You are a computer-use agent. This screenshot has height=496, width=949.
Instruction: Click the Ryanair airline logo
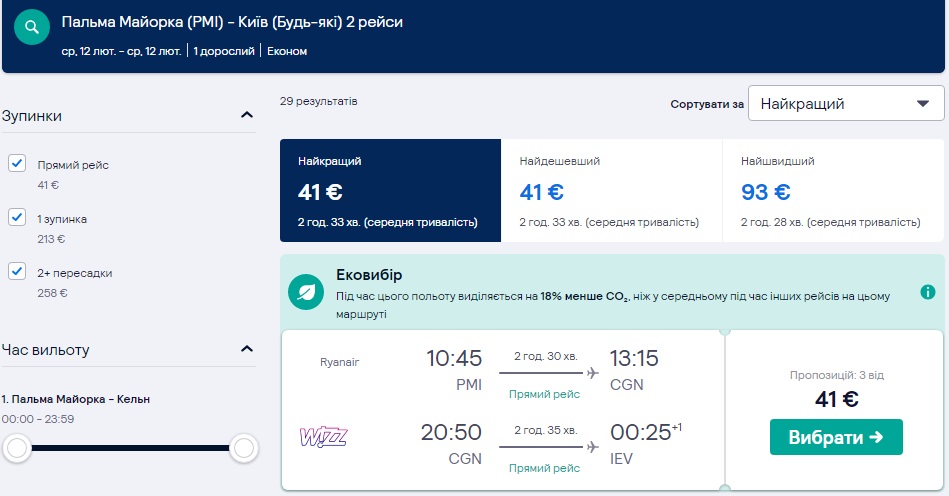(339, 362)
